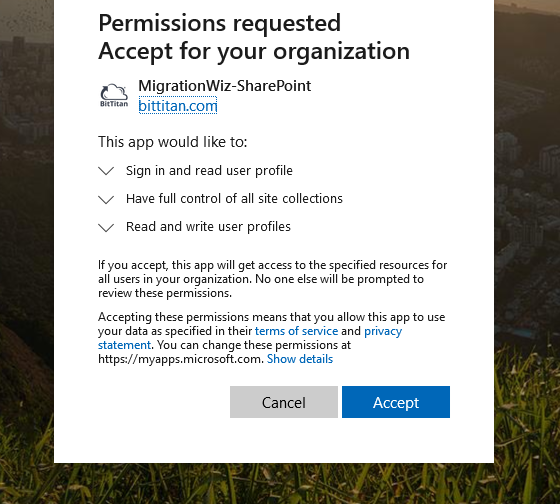
Task: Click the If you accept explanation paragraph
Action: tap(272, 279)
